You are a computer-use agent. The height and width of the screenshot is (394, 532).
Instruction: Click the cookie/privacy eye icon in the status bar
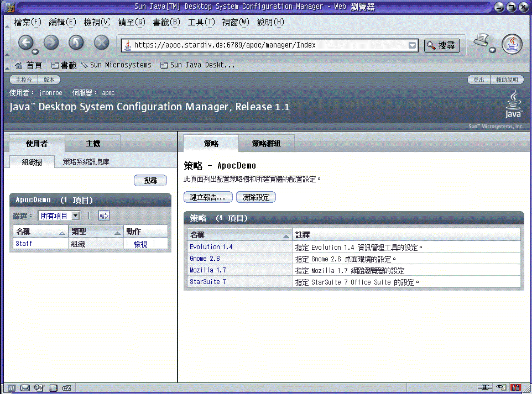click(x=501, y=387)
